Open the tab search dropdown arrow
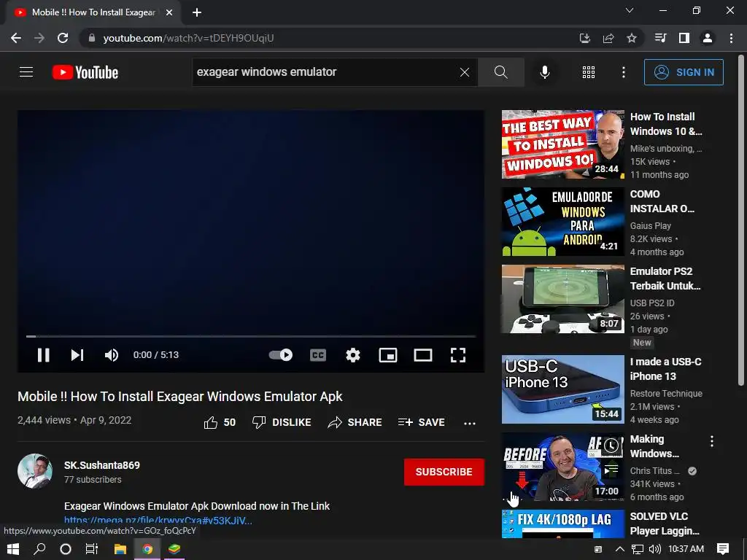747x560 pixels. click(630, 10)
